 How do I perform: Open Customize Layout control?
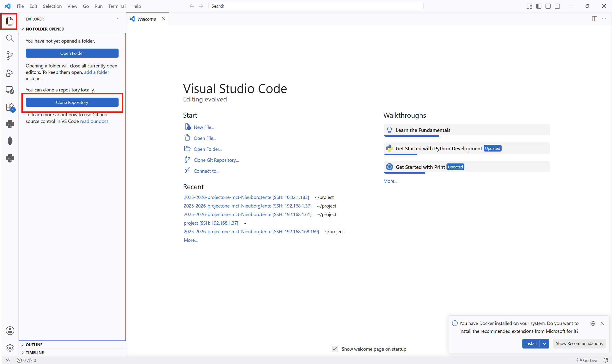point(529,6)
